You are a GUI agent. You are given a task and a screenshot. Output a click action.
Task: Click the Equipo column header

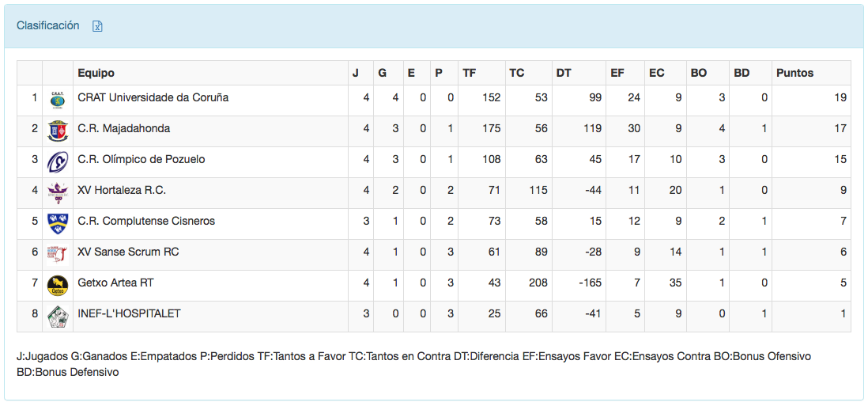(x=96, y=73)
